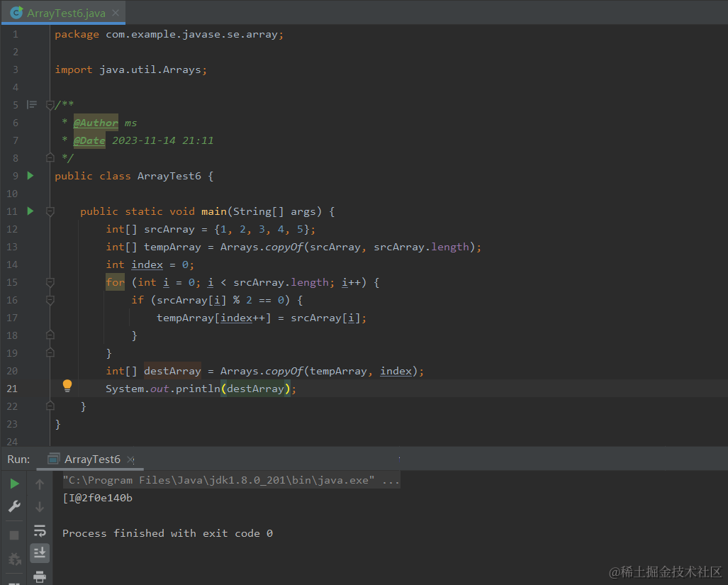The height and width of the screenshot is (585, 728).
Task: Click srcArray variable declaration on line 12
Action: (x=169, y=229)
